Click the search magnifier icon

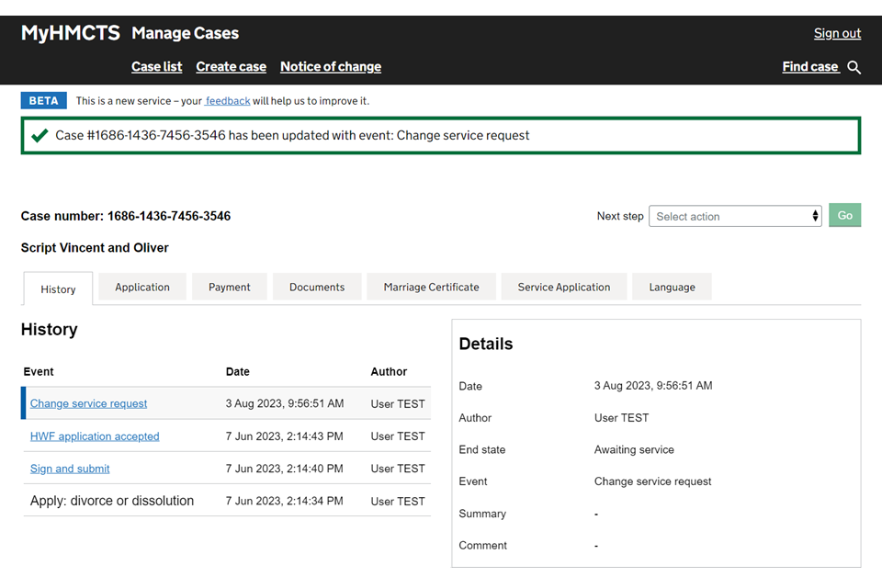point(854,67)
